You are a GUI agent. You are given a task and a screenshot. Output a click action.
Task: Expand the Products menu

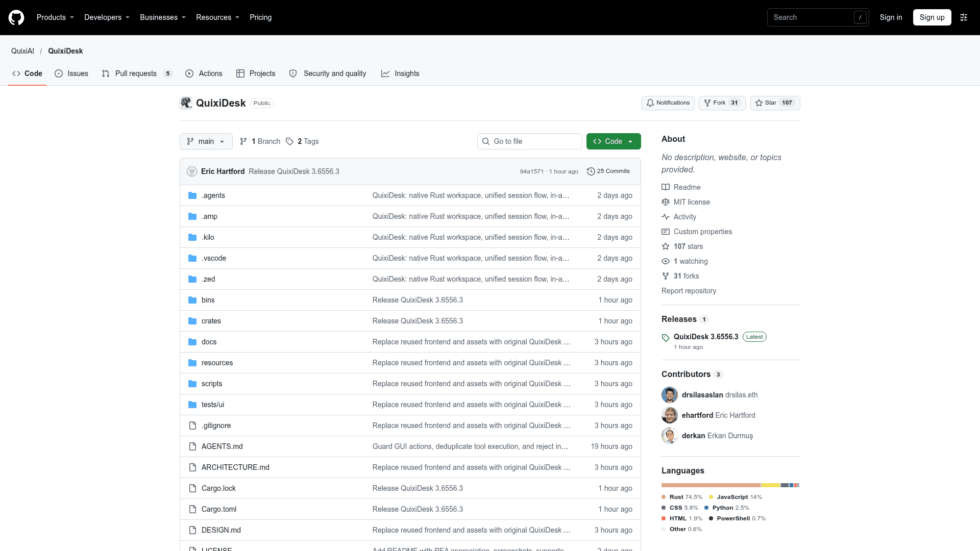click(x=55, y=17)
